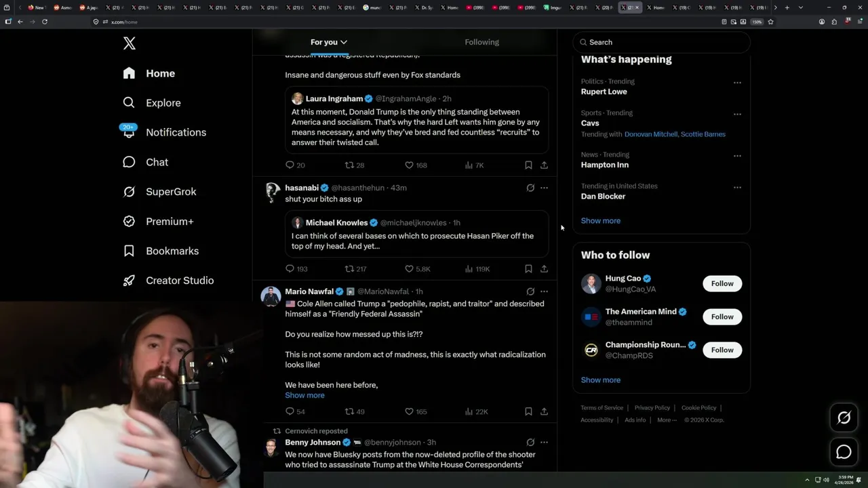Open more options for Dan Blocker trend
Image resolution: width=868 pixels, height=488 pixels.
[x=737, y=188]
